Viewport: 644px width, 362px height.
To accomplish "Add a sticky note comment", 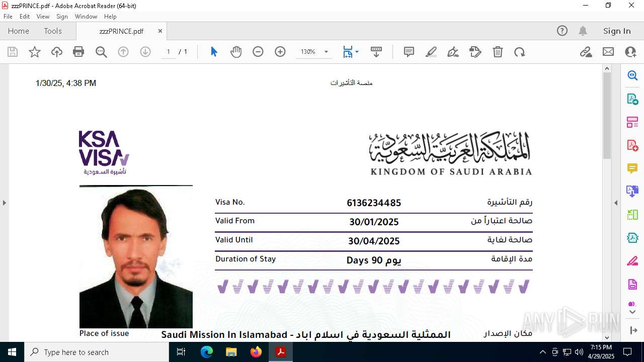I will [409, 52].
